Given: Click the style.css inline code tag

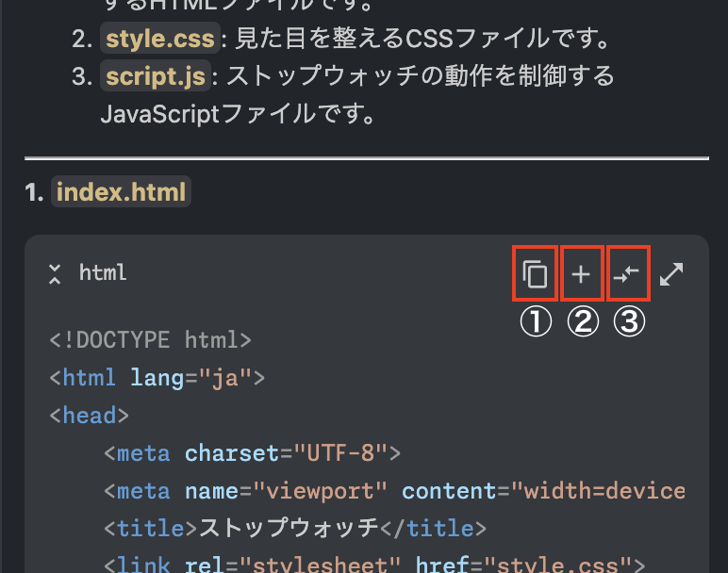Looking at the screenshot, I should [158, 40].
